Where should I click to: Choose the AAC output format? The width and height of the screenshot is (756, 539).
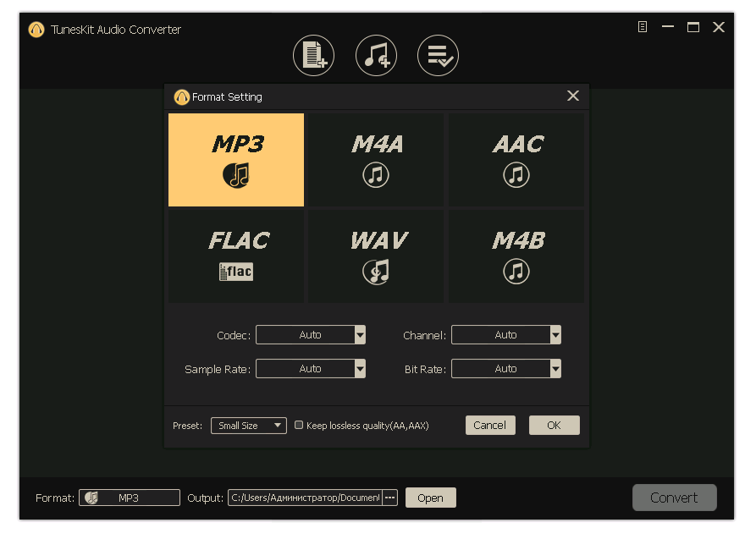click(x=516, y=159)
